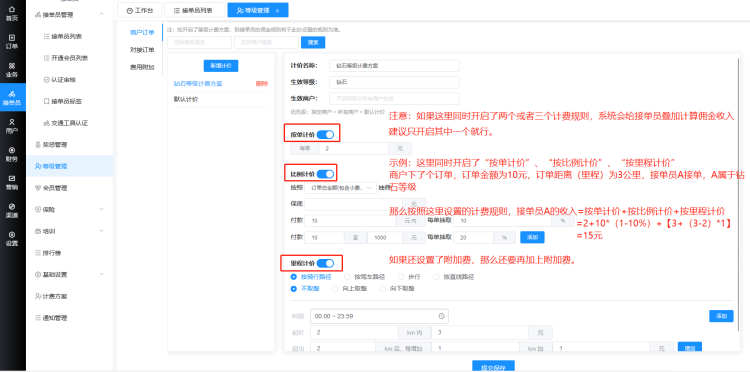Click the clock icon in the 时段 field
Image resolution: width=750 pixels, height=372 pixels.
[x=441, y=316]
